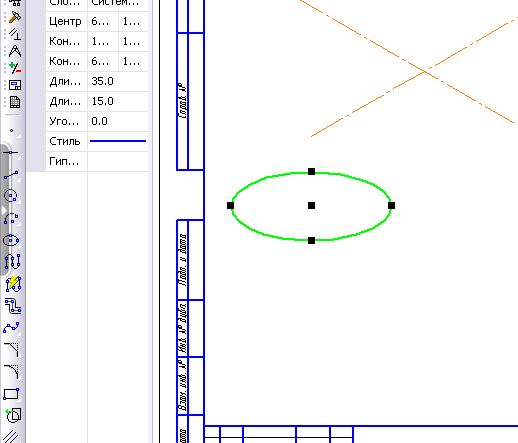
Task: Click the ellipse left axis handle
Action: click(x=230, y=205)
